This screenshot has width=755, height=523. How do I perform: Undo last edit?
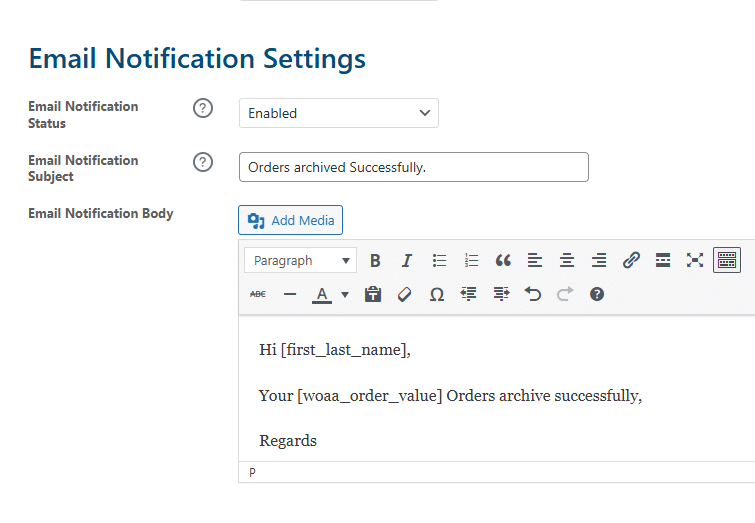click(533, 294)
